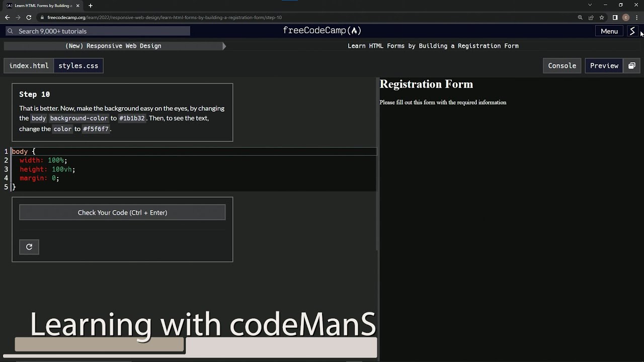This screenshot has width=644, height=362.
Task: Click the freeCodeCamp user avatar icon
Action: click(x=632, y=31)
